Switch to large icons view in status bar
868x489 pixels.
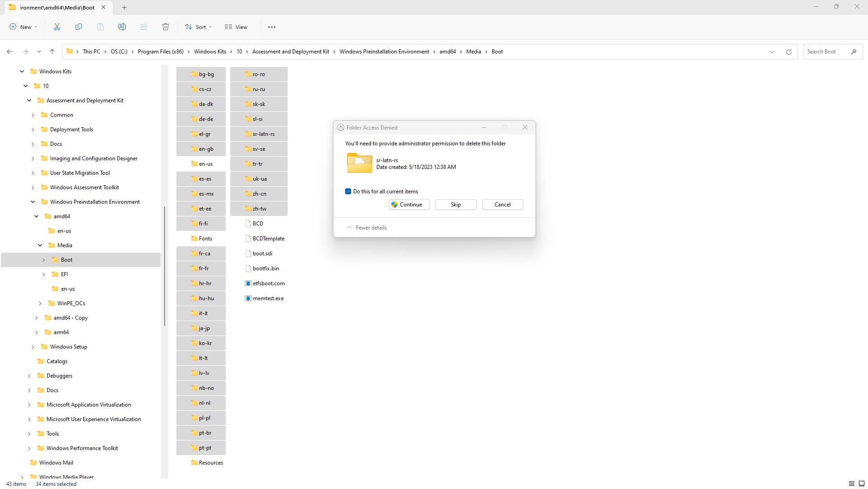[862, 484]
